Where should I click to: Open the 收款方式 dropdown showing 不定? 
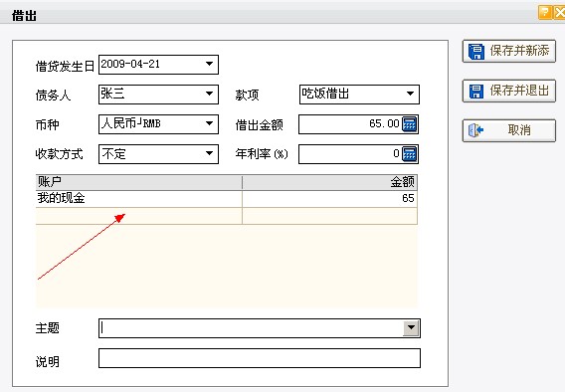pyautogui.click(x=209, y=154)
